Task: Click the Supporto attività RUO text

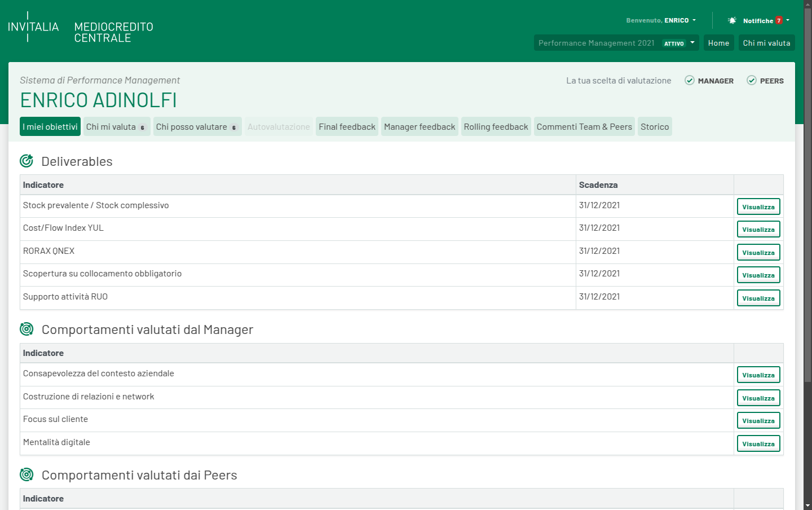Action: [65, 297]
